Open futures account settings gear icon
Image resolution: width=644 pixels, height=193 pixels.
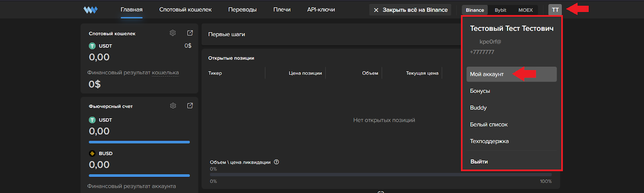[173, 106]
